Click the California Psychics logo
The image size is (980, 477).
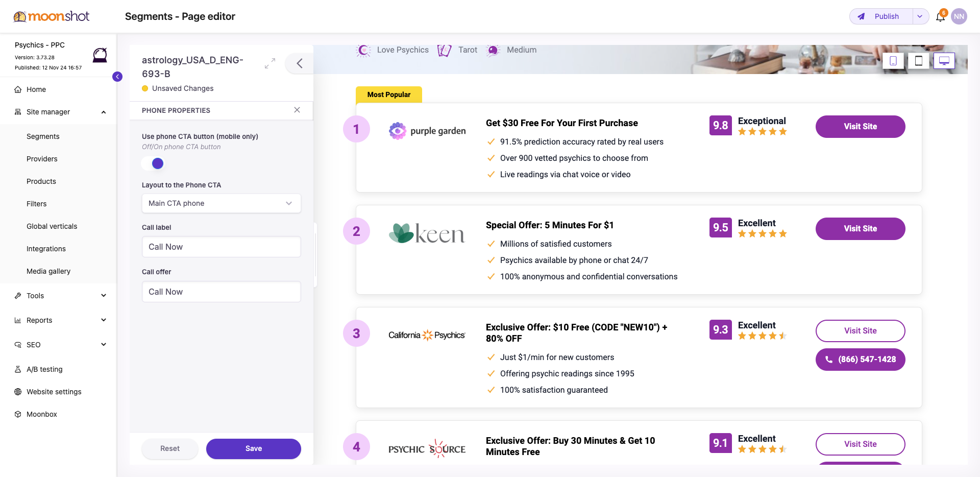427,335
